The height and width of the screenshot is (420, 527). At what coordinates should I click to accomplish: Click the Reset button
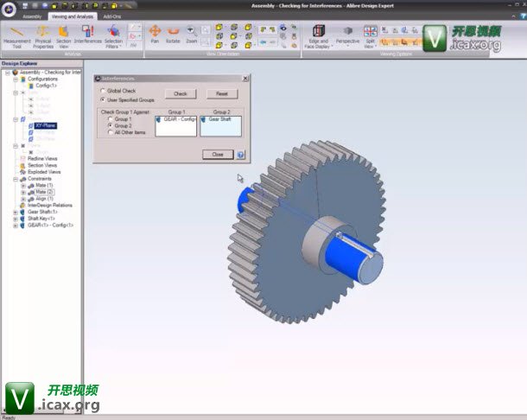pyautogui.click(x=222, y=94)
